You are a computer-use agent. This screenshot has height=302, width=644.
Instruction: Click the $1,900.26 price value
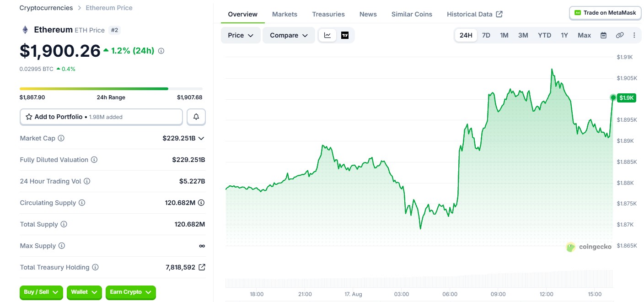pos(60,51)
